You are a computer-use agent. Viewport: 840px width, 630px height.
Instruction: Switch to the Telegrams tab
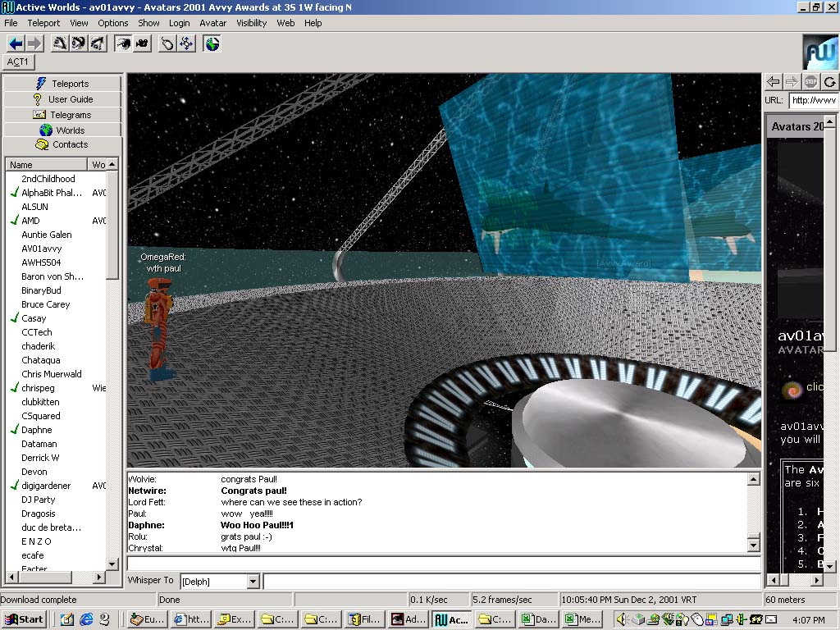(62, 115)
